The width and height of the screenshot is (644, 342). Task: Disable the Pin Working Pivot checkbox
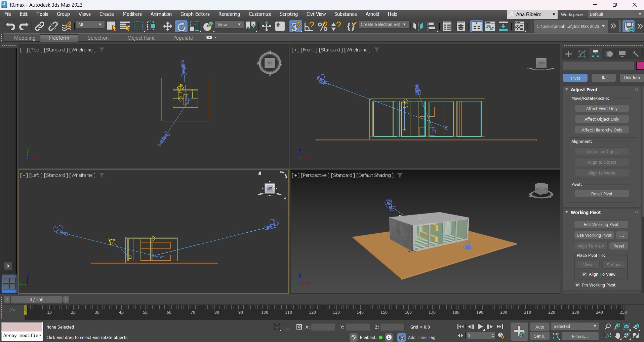point(578,285)
